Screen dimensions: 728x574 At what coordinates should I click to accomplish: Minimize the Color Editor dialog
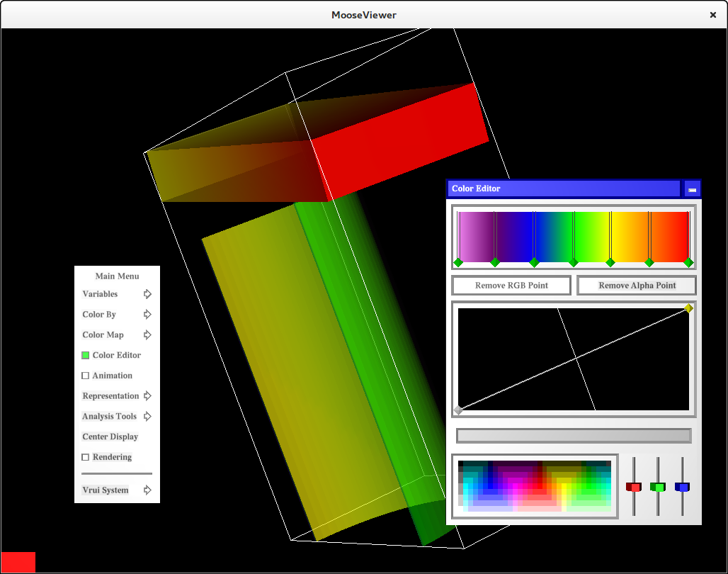coord(693,189)
